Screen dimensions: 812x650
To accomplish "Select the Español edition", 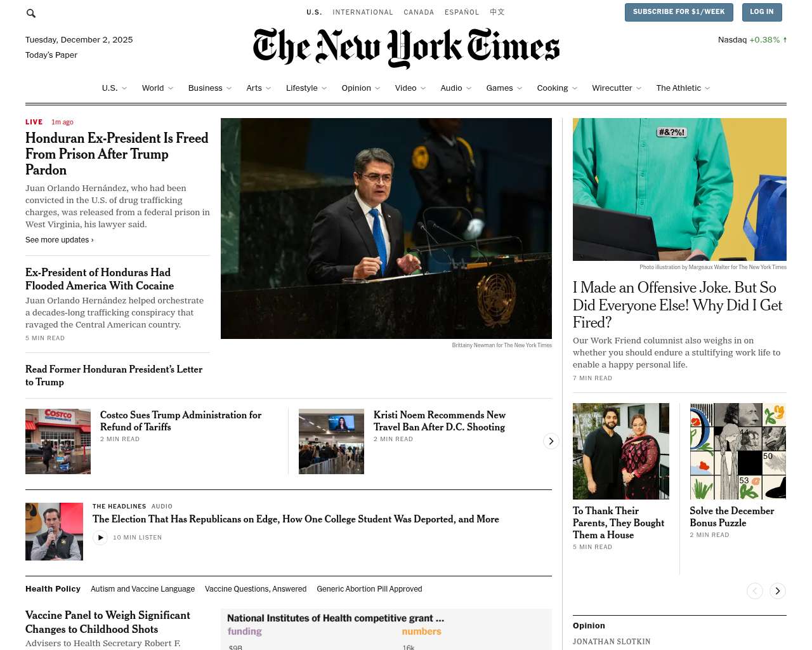I will [x=462, y=12].
